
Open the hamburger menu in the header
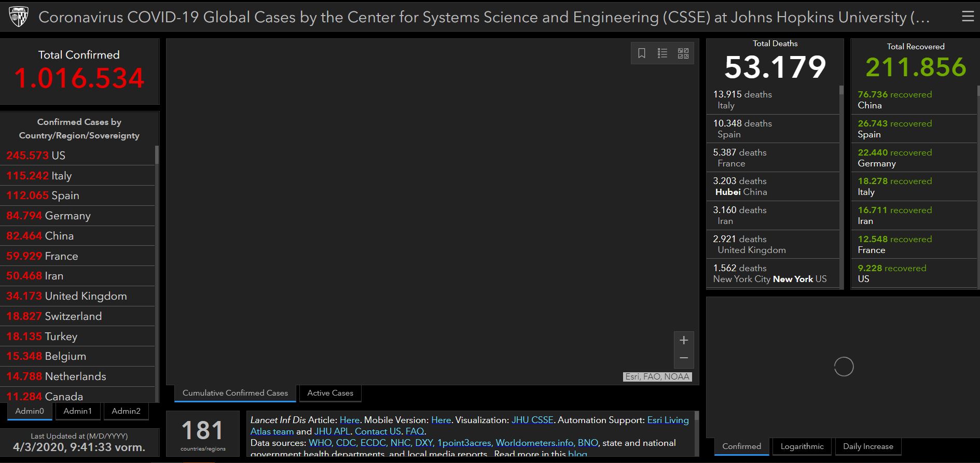(968, 17)
